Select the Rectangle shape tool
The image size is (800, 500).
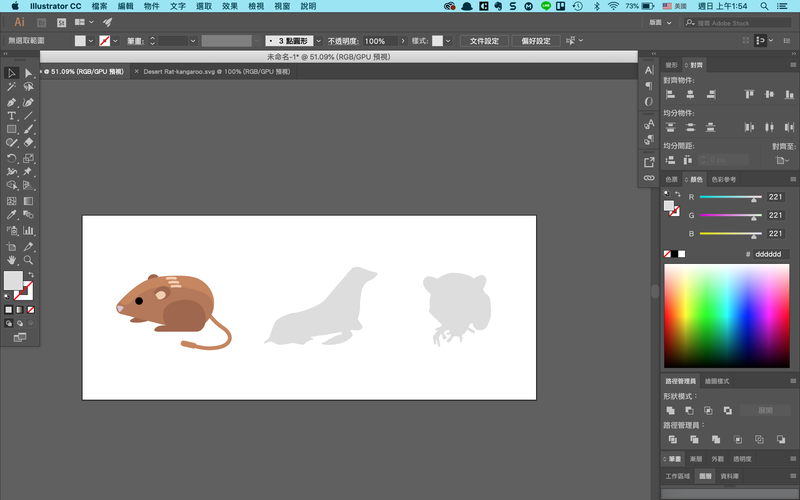tap(11, 130)
